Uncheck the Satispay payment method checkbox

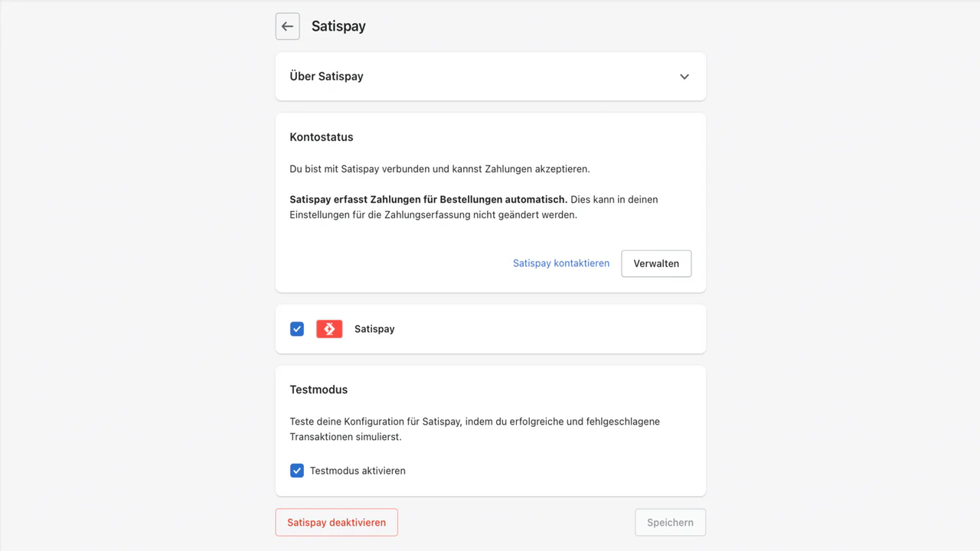pos(297,329)
